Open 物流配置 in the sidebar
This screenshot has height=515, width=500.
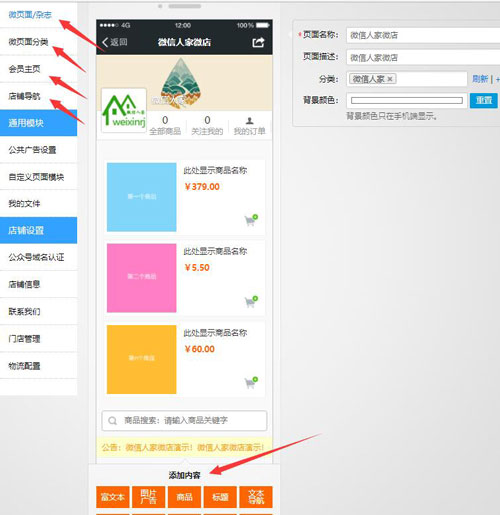pyautogui.click(x=24, y=366)
